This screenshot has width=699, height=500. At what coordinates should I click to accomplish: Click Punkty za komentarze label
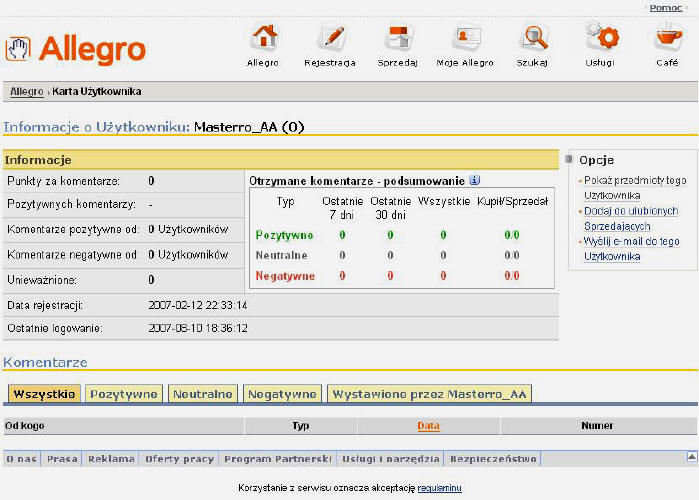coord(63,181)
